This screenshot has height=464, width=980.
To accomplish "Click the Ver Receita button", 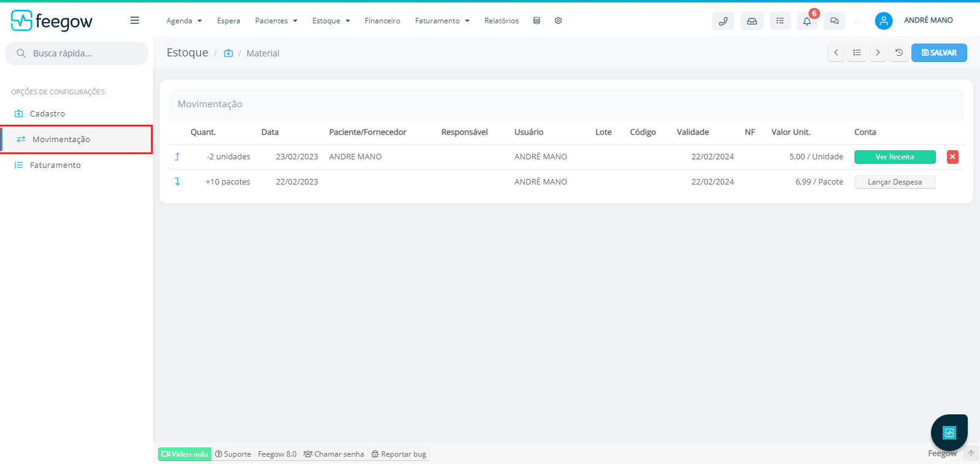I will coord(895,157).
